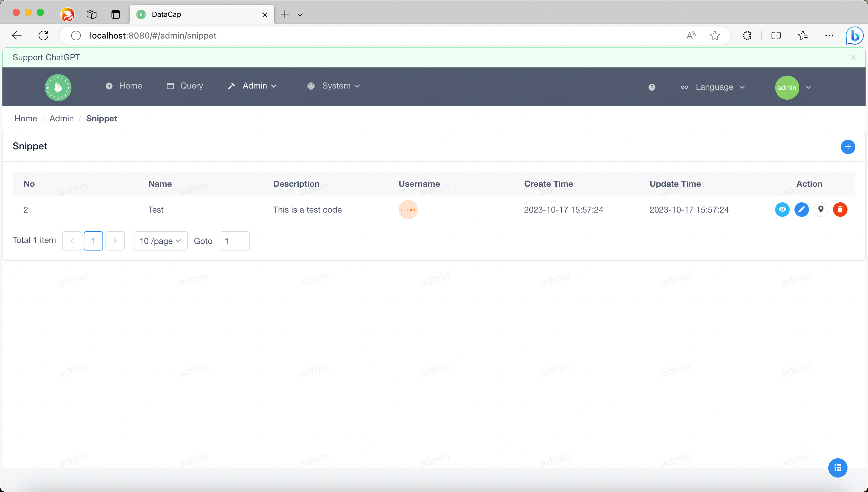The width and height of the screenshot is (868, 492).
Task: Click the Description column header
Action: (x=296, y=184)
